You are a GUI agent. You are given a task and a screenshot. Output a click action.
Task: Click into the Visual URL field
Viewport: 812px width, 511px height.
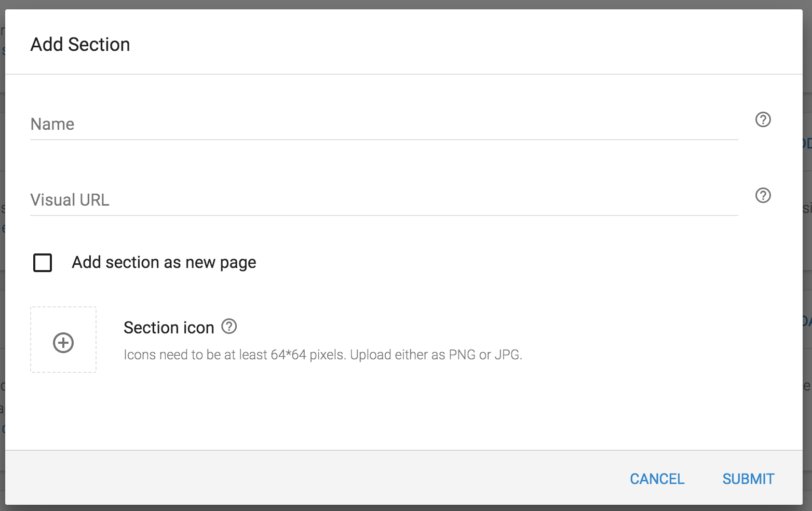(x=384, y=200)
